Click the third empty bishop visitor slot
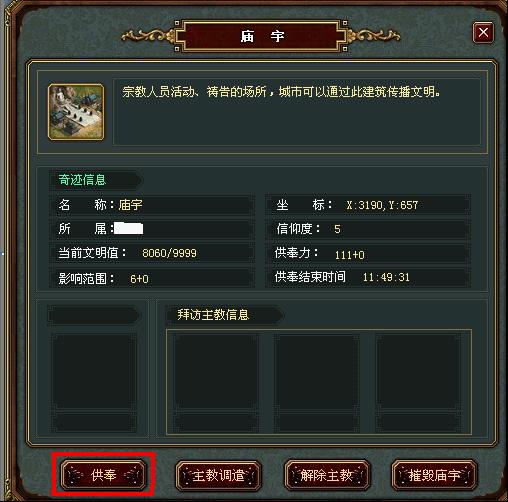508x502 pixels. point(419,382)
